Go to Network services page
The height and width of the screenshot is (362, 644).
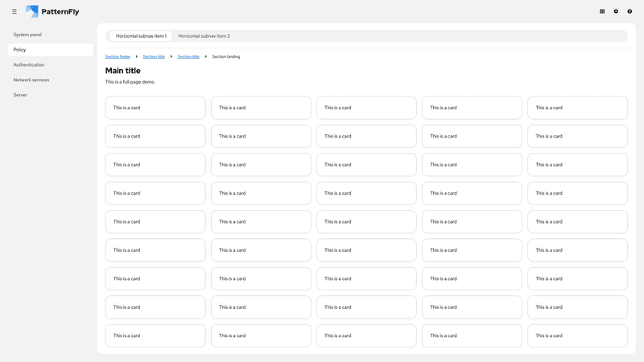tap(31, 80)
